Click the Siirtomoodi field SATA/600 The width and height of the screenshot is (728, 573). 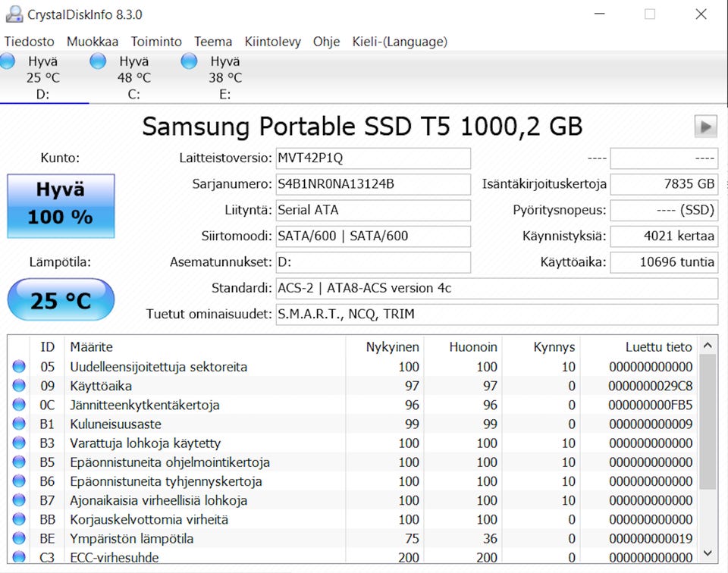pos(373,236)
